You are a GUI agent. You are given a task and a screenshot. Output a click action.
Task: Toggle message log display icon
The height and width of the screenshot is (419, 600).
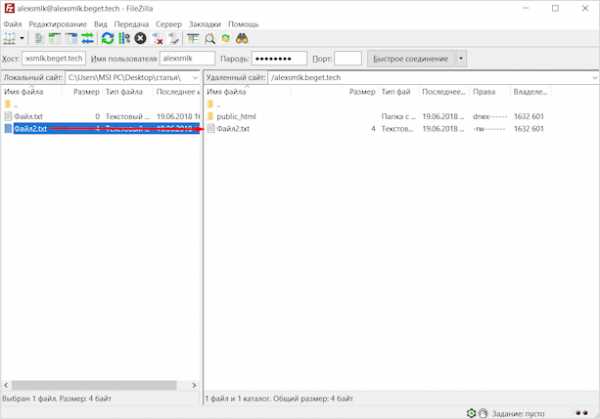click(39, 39)
